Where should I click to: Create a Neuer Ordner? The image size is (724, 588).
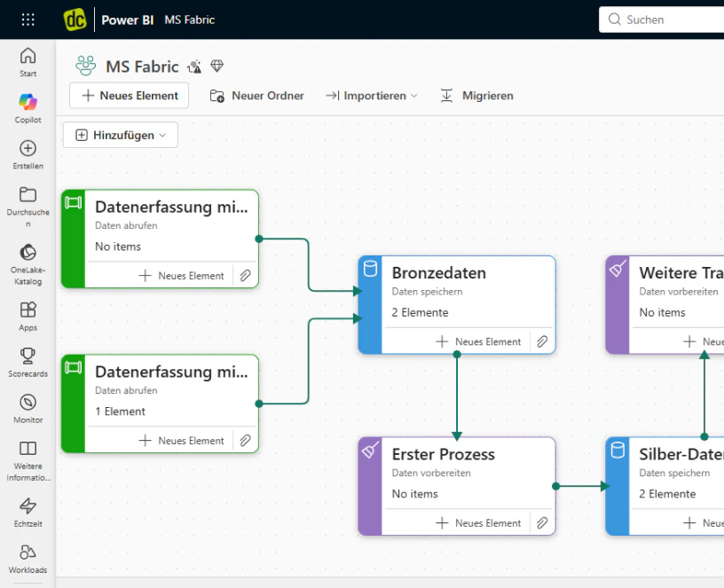256,96
